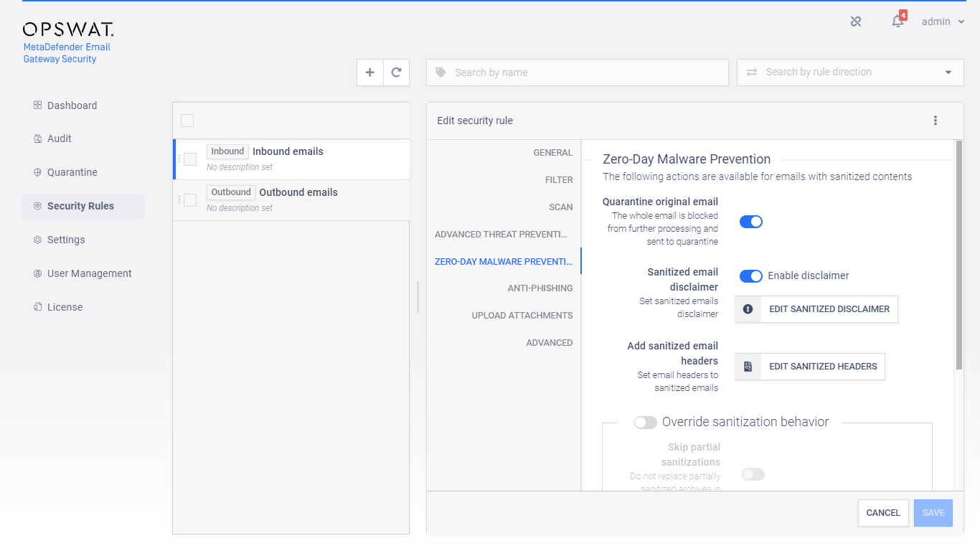
Task: Click the Dashboard icon in the sidebar
Action: pos(37,105)
